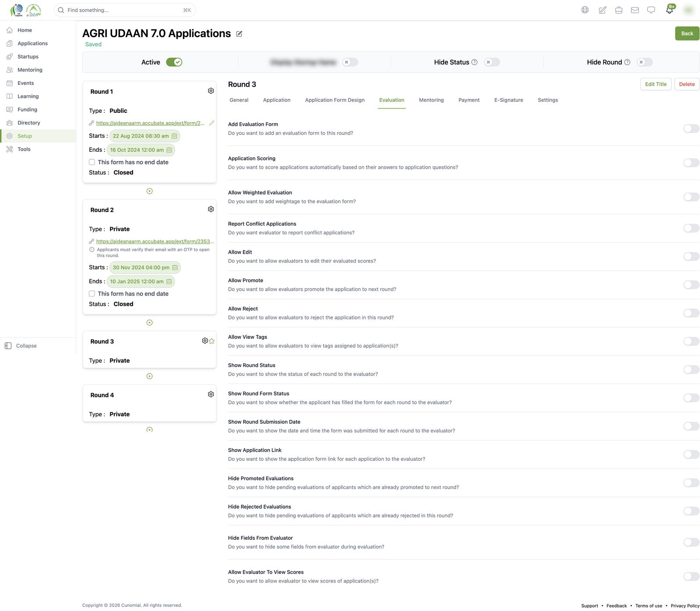Open Round 2 form URL link
Image resolution: width=700 pixels, height=611 pixels.
click(x=155, y=241)
